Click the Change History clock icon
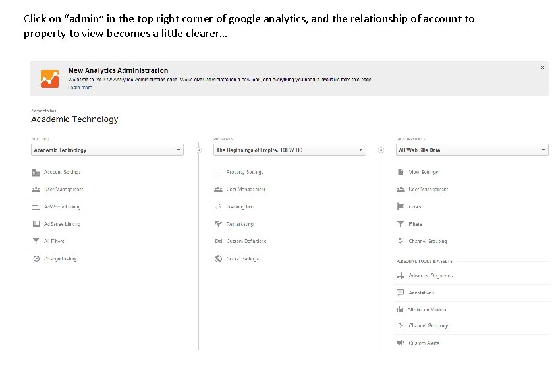 36,259
